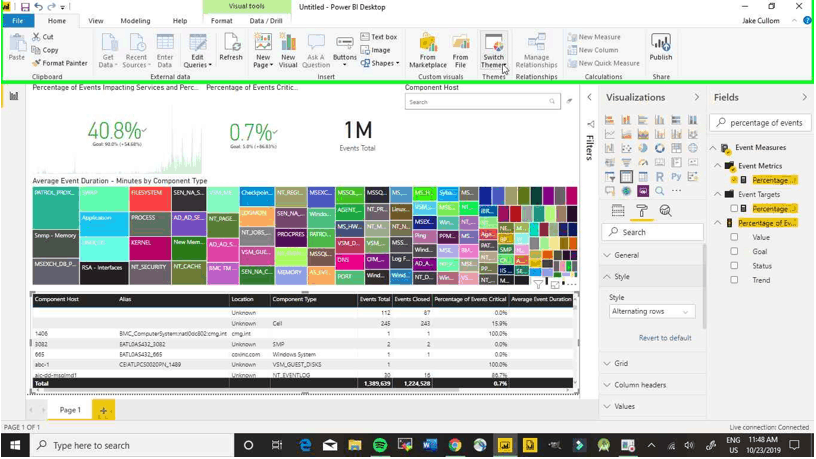816x459 pixels.
Task: Open the Style Alternating rows dropdown
Action: 651,311
